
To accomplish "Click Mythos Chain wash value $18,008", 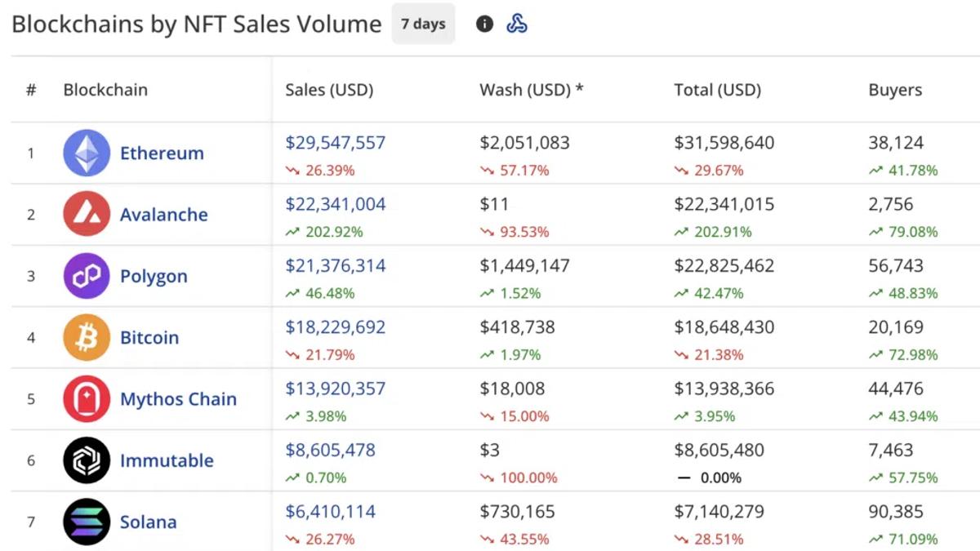I will [x=512, y=389].
